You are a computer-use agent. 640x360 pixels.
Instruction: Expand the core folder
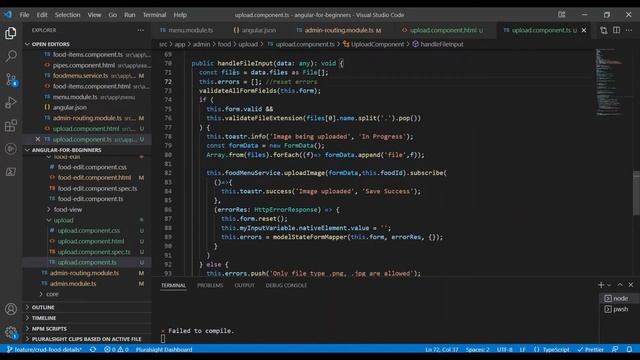52,294
